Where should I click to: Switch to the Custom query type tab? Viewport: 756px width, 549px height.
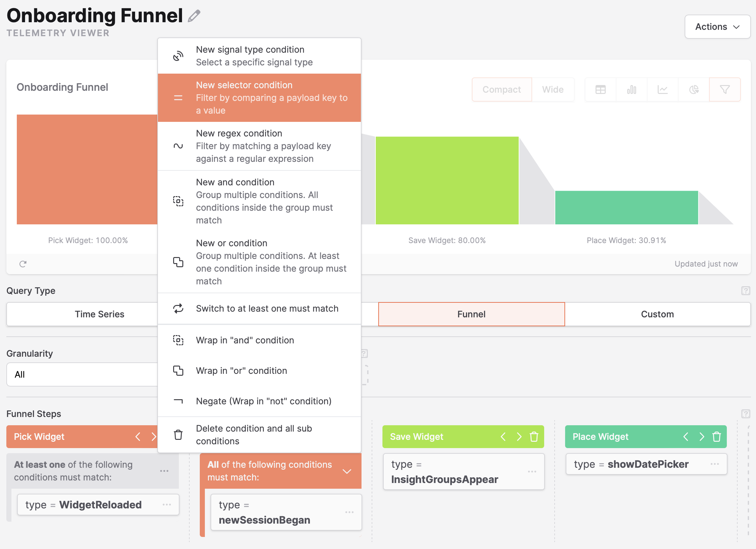[x=657, y=314]
